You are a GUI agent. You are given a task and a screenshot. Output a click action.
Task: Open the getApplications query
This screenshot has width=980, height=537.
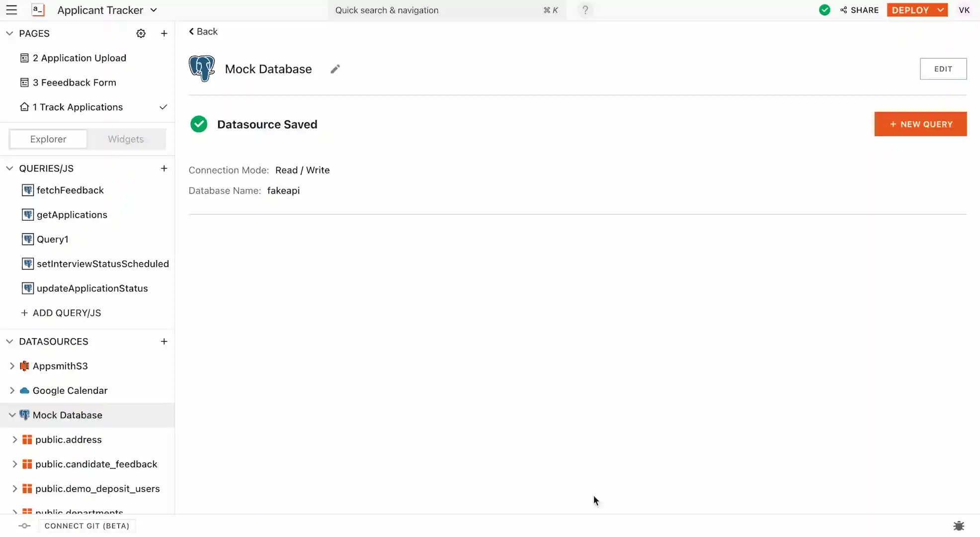[x=72, y=215]
